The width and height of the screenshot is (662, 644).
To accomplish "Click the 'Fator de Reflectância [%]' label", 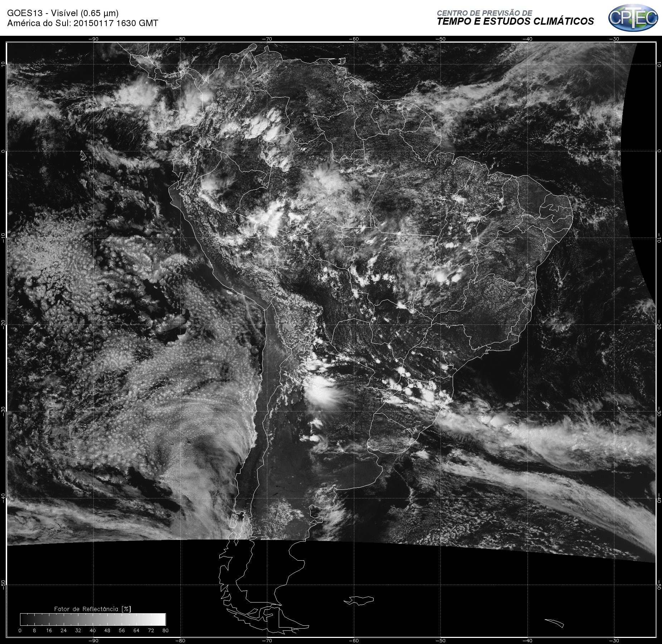I will [x=93, y=609].
